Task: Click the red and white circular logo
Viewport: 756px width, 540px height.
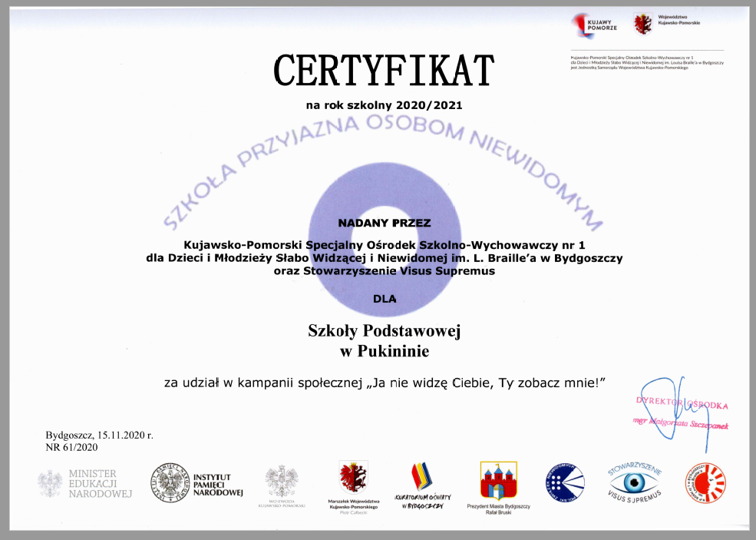Action: pos(705,483)
